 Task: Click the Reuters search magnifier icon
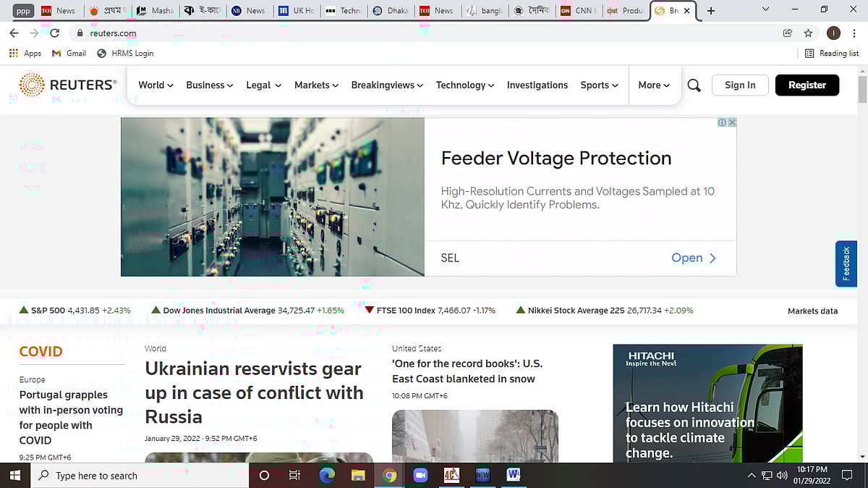[x=694, y=85]
